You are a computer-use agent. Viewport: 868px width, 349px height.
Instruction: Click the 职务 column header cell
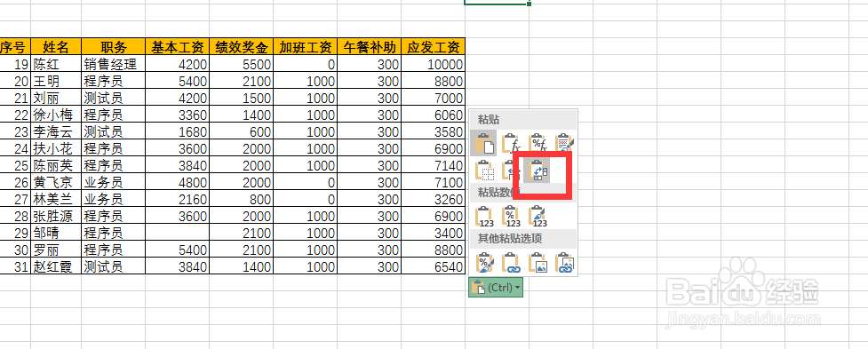tap(114, 46)
